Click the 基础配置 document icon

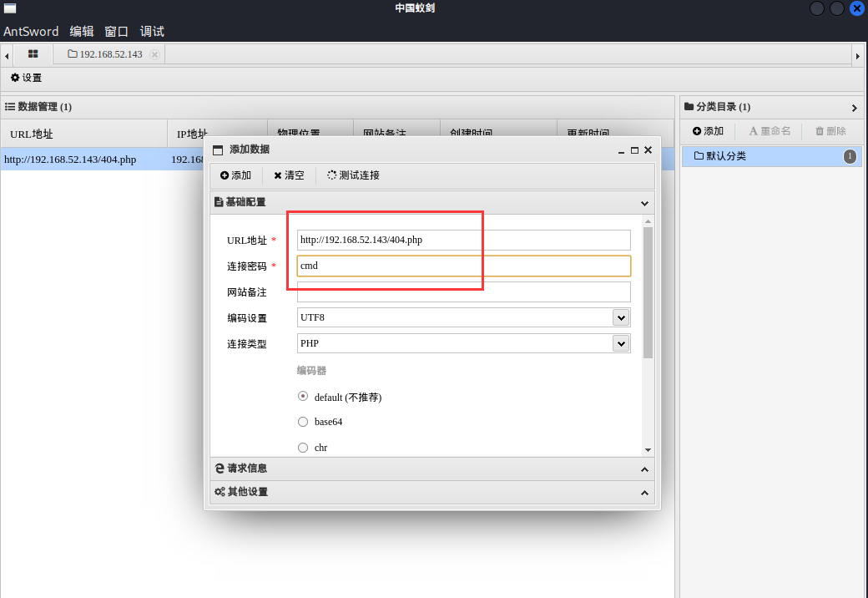coord(219,202)
